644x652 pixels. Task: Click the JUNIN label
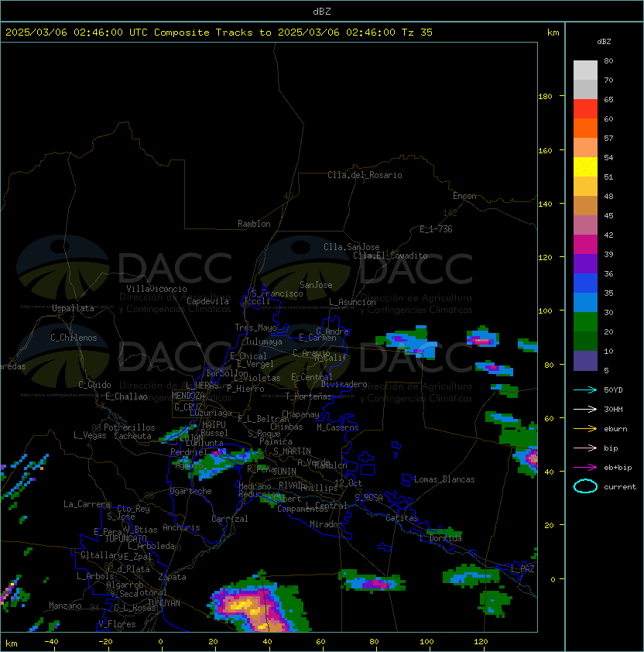pyautogui.click(x=284, y=471)
